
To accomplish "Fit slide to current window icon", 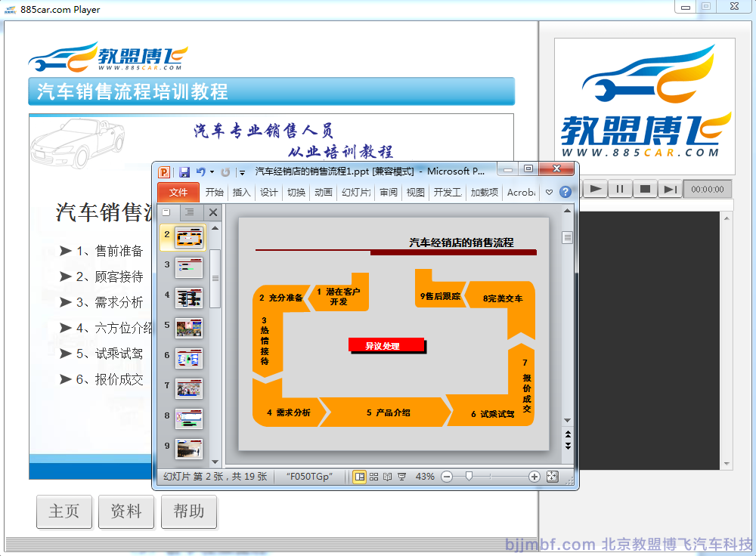I will coord(552,477).
